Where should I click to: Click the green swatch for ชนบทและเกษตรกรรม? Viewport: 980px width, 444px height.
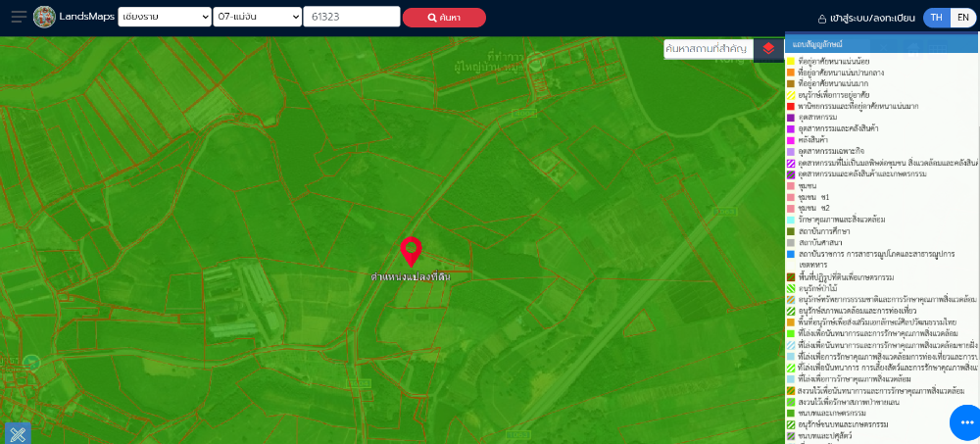[790, 414]
